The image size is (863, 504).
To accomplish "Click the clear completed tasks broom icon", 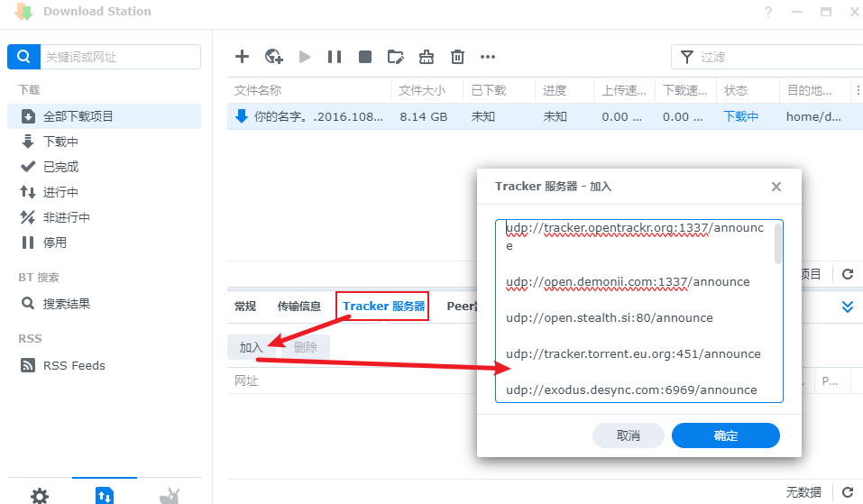I will click(427, 57).
